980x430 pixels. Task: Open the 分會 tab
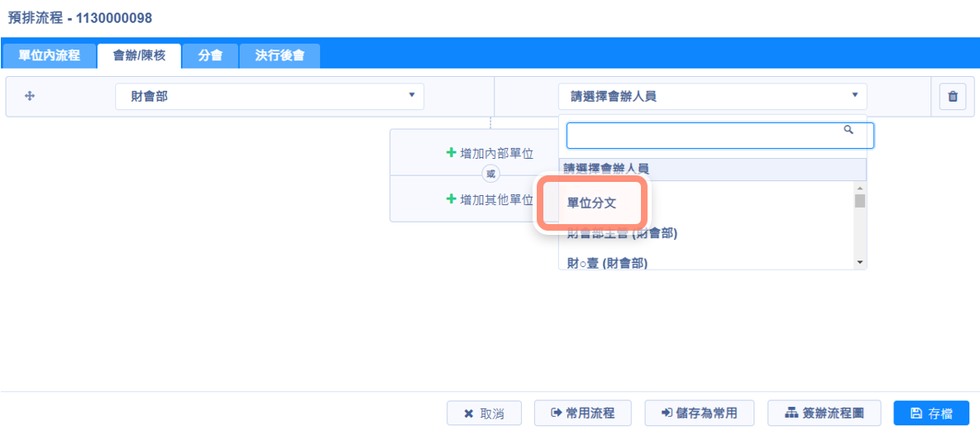210,56
